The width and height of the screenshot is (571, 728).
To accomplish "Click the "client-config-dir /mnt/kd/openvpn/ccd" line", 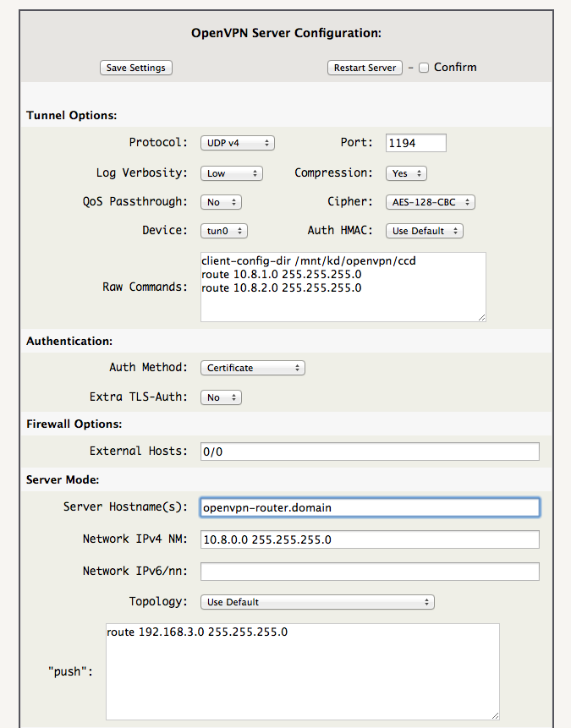I will click(309, 261).
